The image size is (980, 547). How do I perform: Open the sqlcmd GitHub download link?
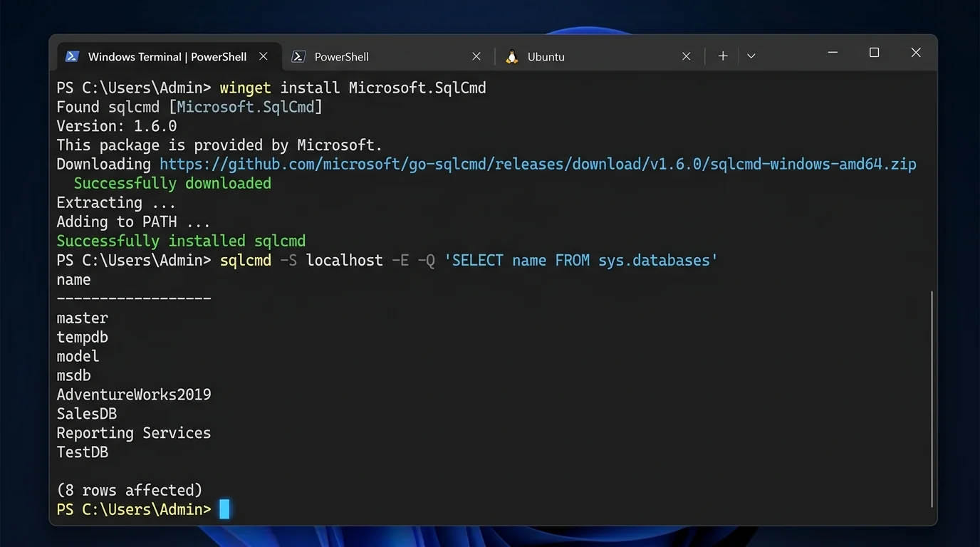pyautogui.click(x=538, y=164)
